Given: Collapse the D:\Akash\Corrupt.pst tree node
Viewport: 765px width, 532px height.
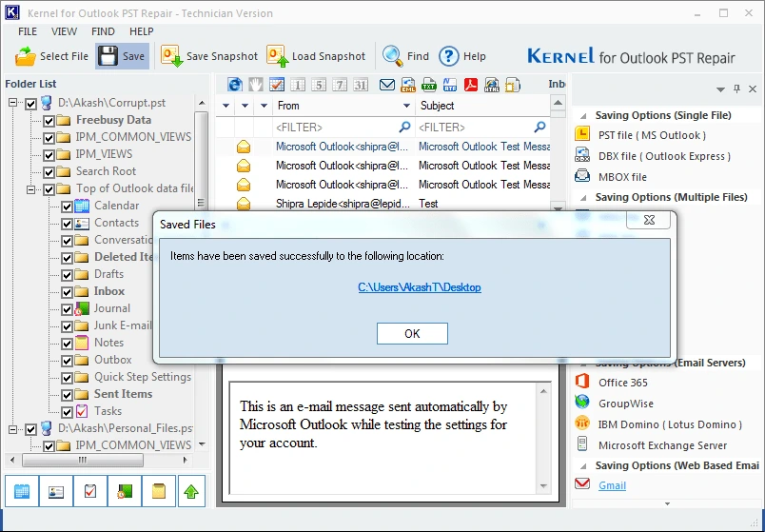Looking at the screenshot, I should click(13, 103).
